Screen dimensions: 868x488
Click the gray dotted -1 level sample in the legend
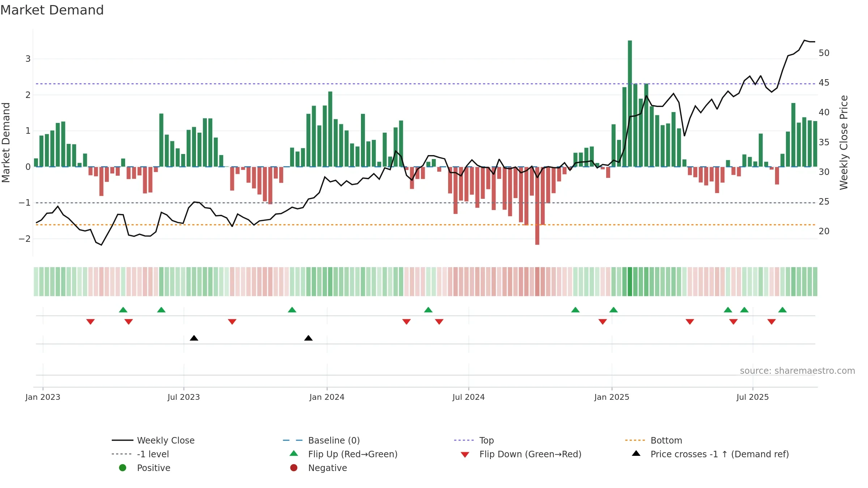[122, 454]
